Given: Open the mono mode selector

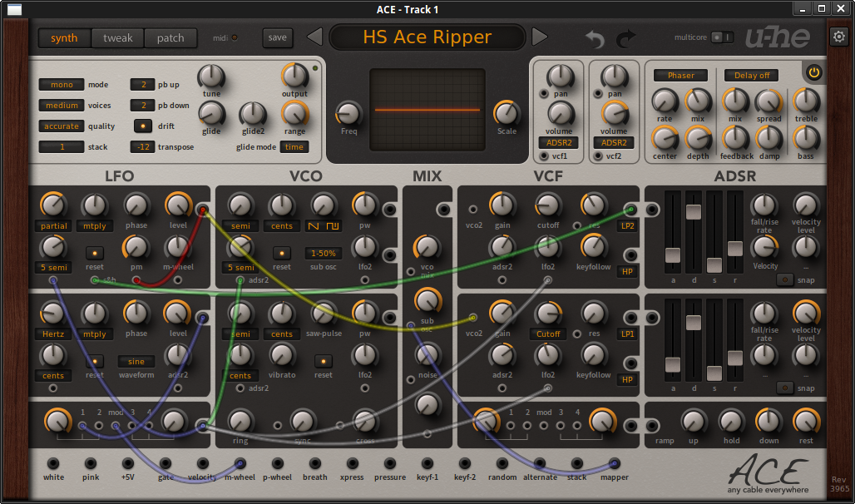Looking at the screenshot, I should pyautogui.click(x=61, y=85).
